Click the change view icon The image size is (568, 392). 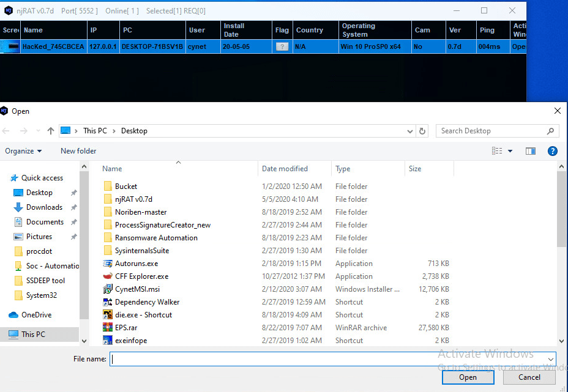tap(497, 151)
